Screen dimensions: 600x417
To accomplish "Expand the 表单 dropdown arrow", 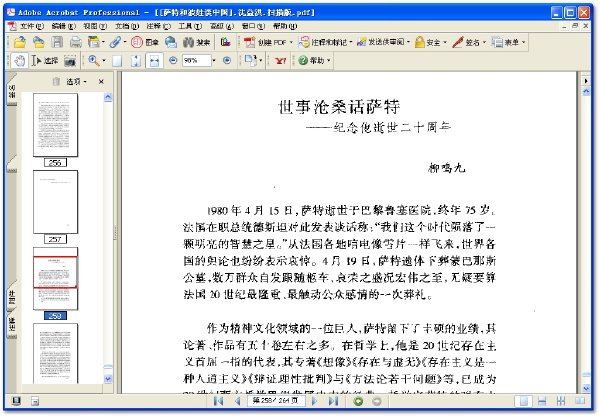I will (523, 42).
